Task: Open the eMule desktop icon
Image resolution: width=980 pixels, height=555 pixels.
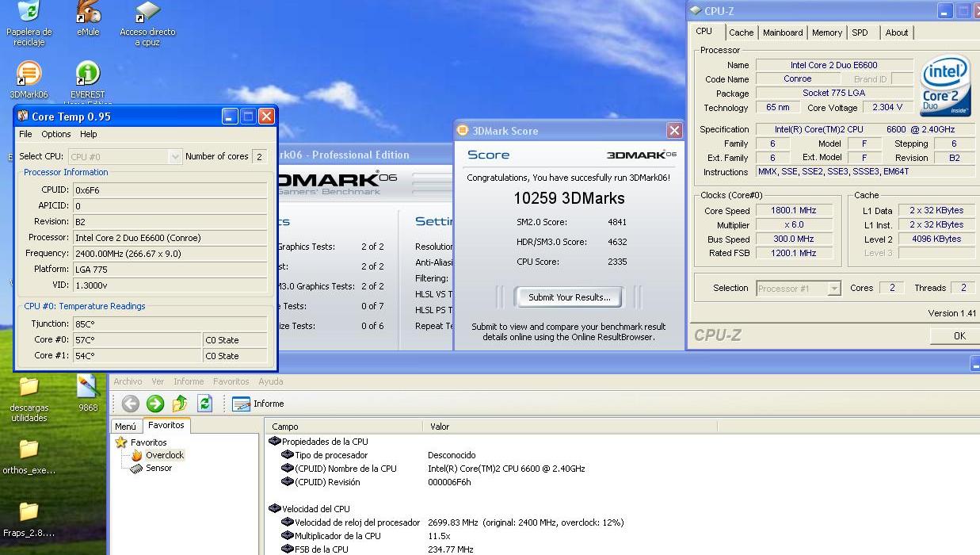Action: (x=88, y=14)
